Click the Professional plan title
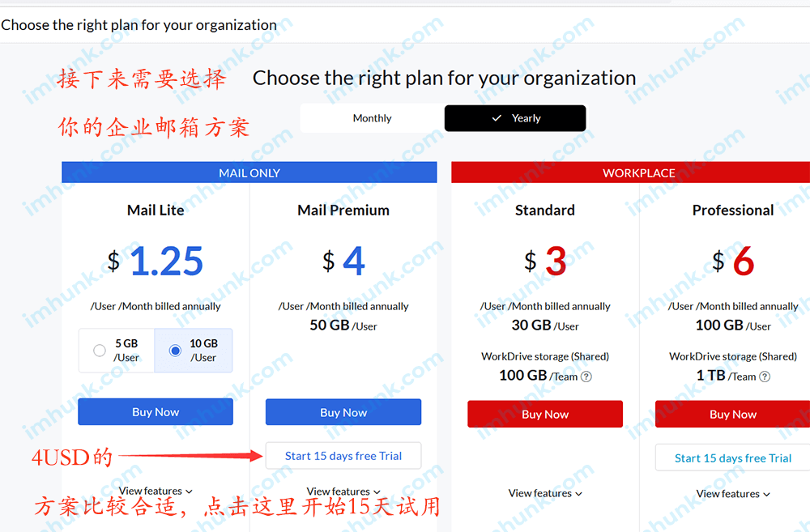 tap(733, 211)
